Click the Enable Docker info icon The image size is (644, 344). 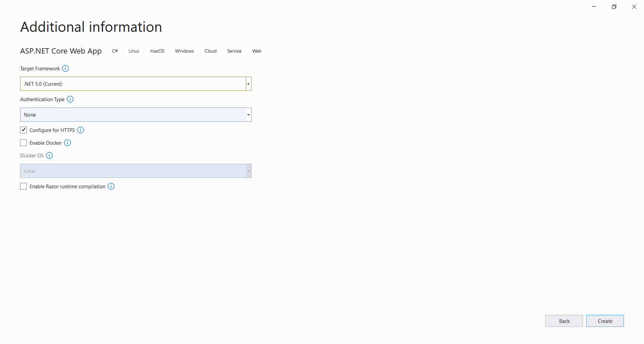[x=67, y=143]
